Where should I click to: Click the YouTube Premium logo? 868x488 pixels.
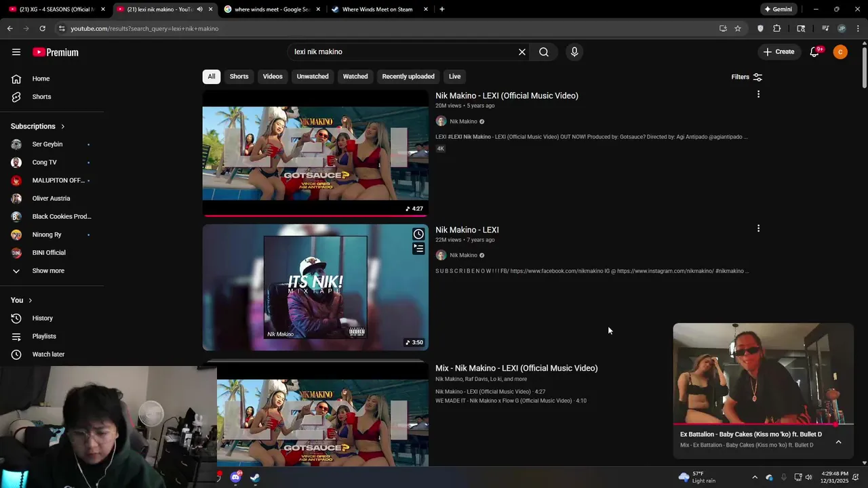click(x=56, y=52)
